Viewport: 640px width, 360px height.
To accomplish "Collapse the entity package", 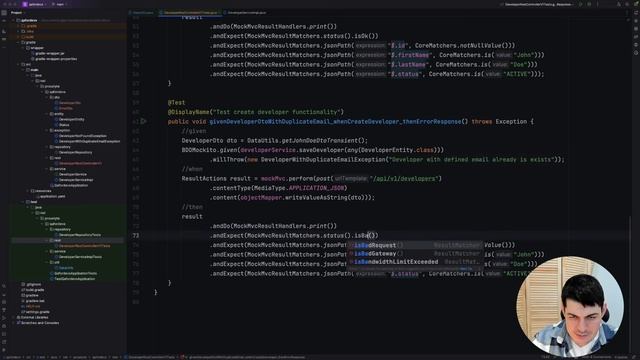I will point(47,114).
